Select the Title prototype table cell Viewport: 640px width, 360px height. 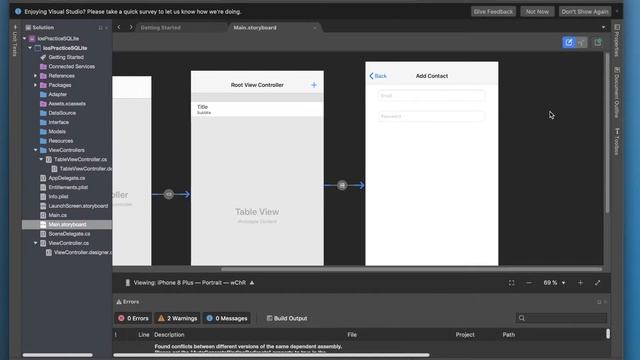257,109
